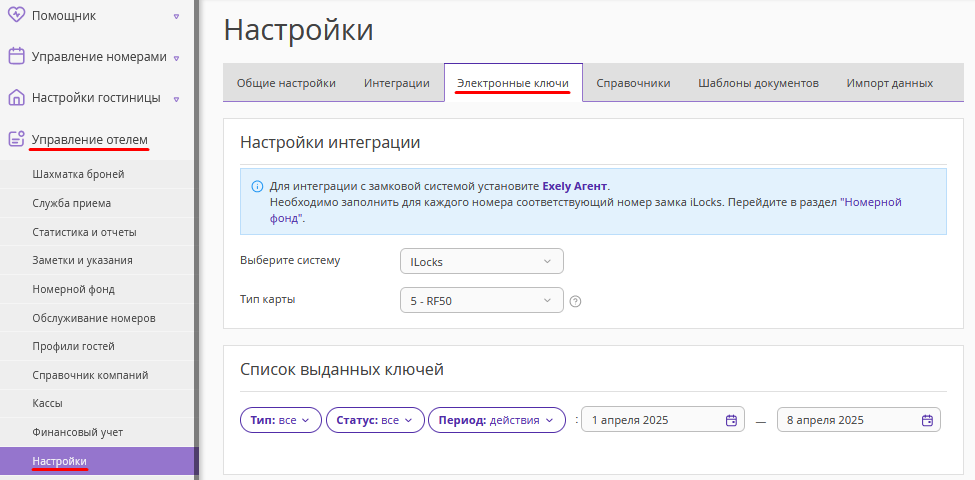This screenshot has height=480, width=975.
Task: Open Обслуживание номеров in sidebar
Action: point(98,318)
